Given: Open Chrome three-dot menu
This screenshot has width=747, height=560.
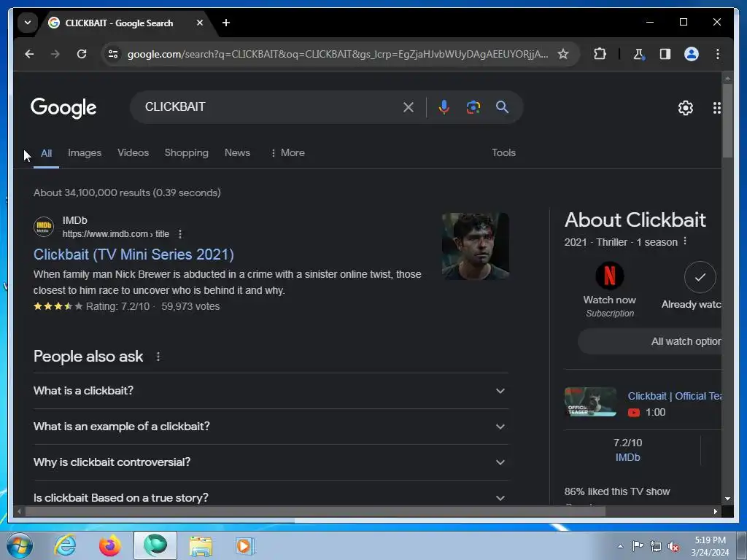Looking at the screenshot, I should point(718,54).
